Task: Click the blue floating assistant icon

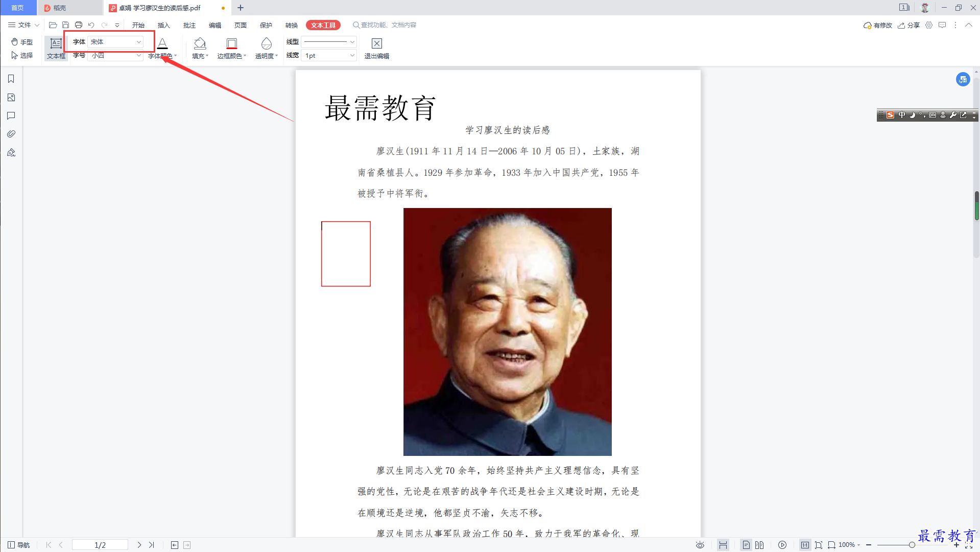Action: click(x=963, y=79)
